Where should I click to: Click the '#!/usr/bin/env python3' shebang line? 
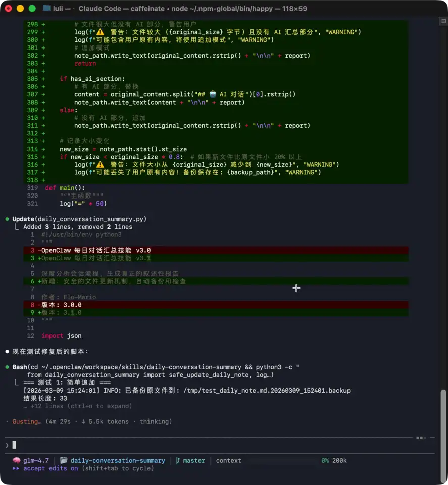(81, 234)
